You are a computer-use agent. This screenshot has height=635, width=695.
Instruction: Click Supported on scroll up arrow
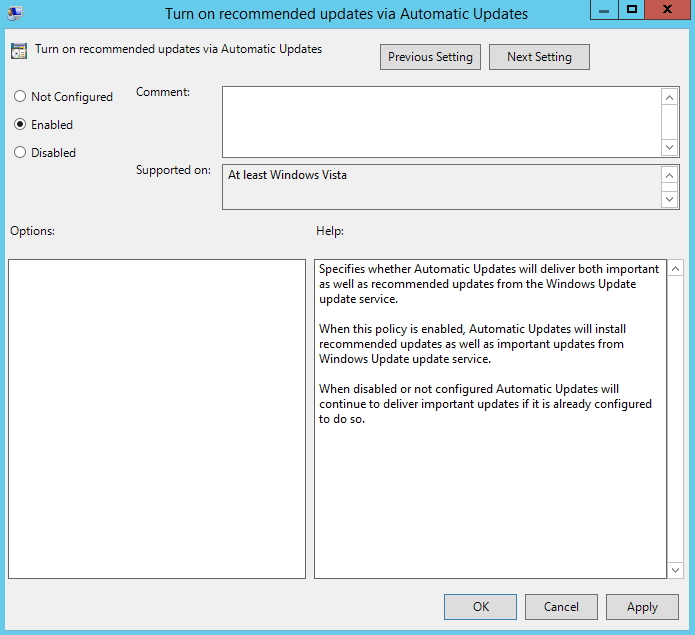click(669, 175)
